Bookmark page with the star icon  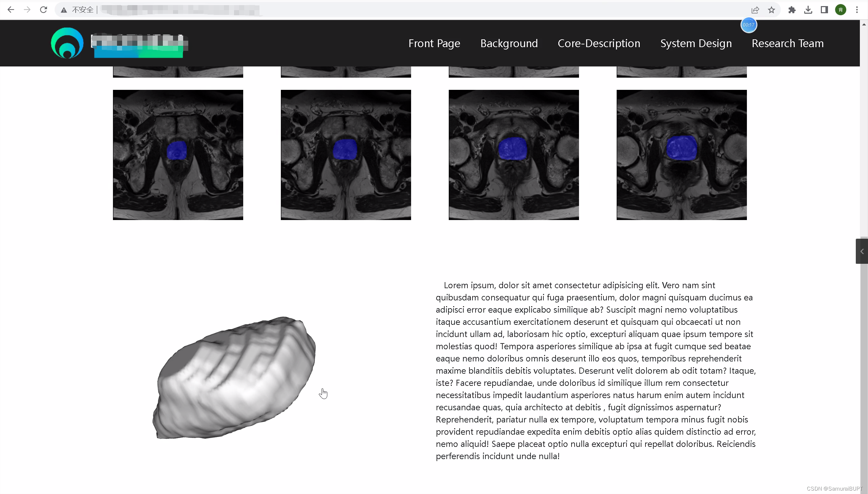point(771,10)
